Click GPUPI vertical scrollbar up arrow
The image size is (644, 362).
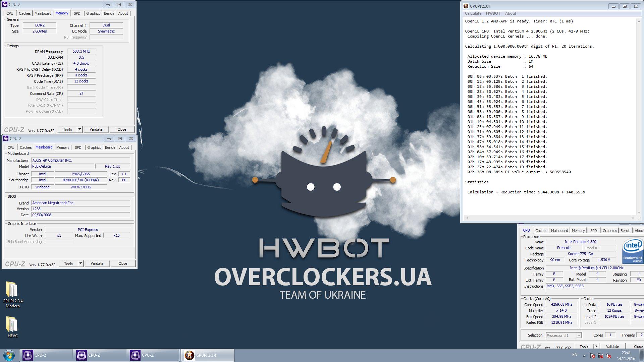pyautogui.click(x=639, y=21)
